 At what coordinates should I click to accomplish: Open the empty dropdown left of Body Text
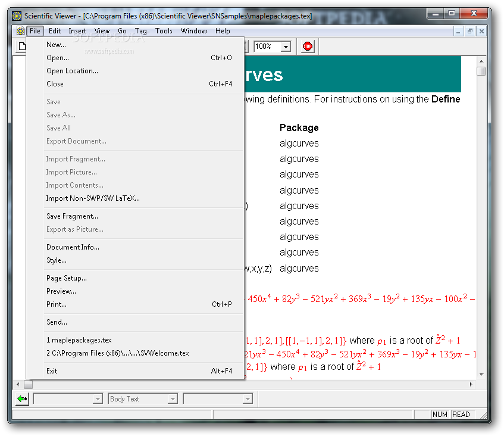coord(98,399)
